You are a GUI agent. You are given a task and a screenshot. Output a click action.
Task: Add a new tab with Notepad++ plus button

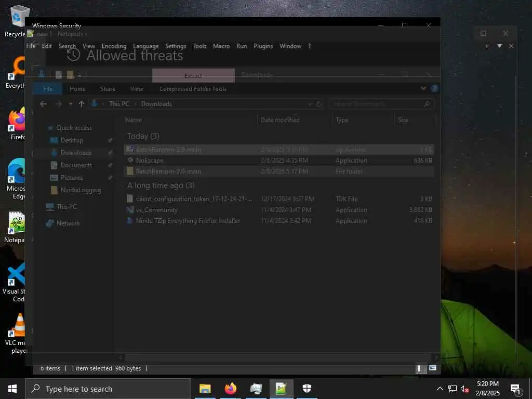coord(487,46)
